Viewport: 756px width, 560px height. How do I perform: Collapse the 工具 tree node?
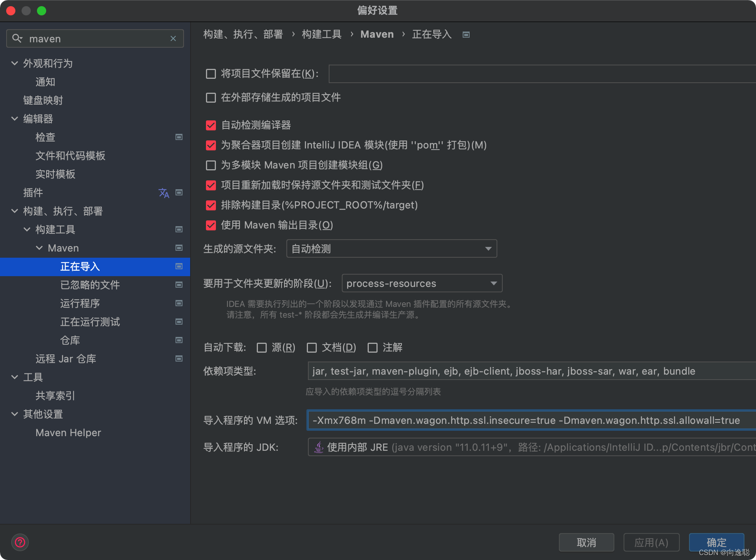pos(15,377)
